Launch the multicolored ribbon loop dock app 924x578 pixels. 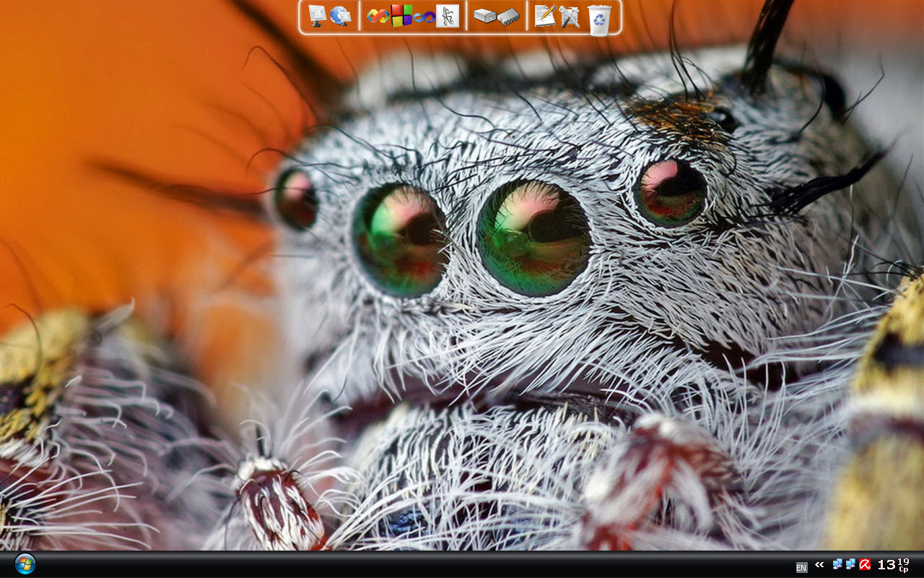tap(378, 16)
